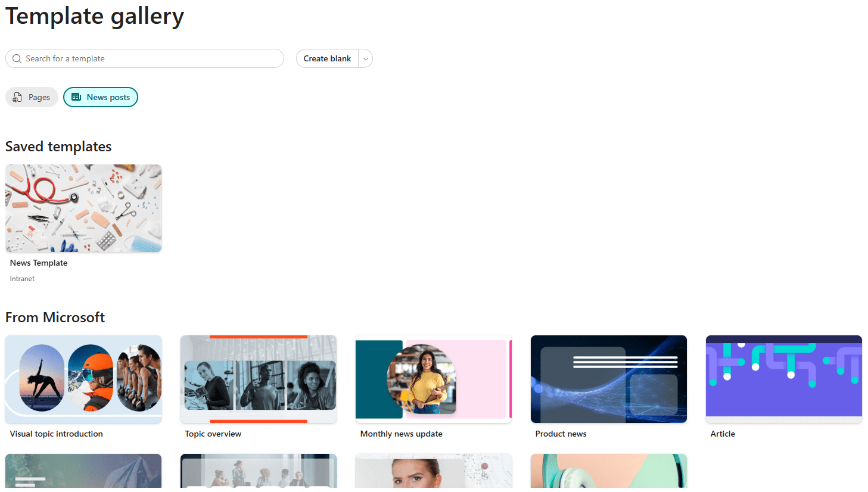Select the saved News Template thumbnail
This screenshot has height=492, width=868.
(x=83, y=208)
